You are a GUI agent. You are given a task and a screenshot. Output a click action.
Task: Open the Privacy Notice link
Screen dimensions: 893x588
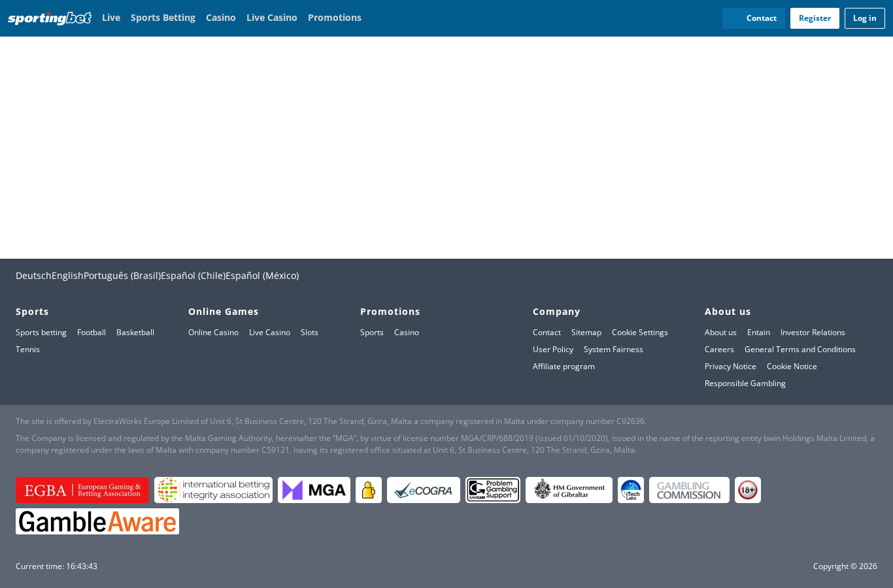(730, 367)
